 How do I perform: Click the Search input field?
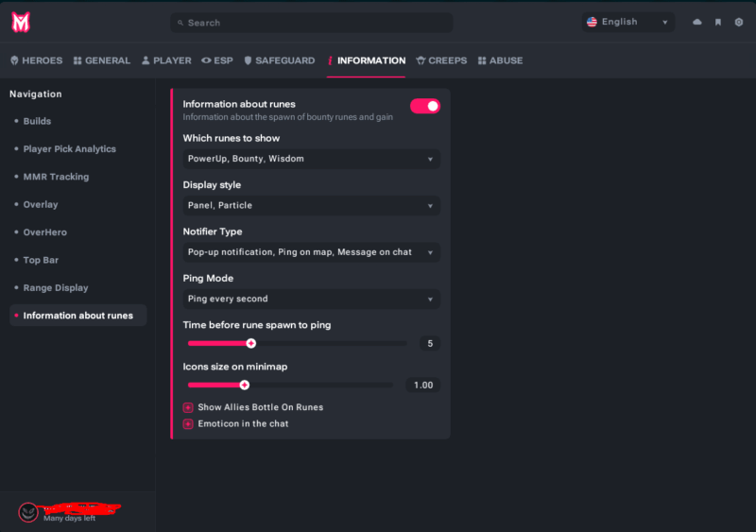[312, 23]
